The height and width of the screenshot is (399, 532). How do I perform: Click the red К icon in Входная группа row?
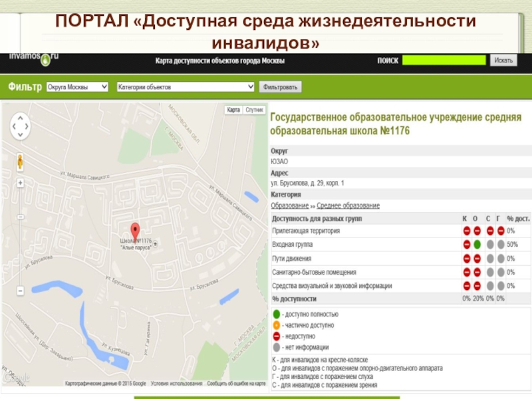point(467,244)
